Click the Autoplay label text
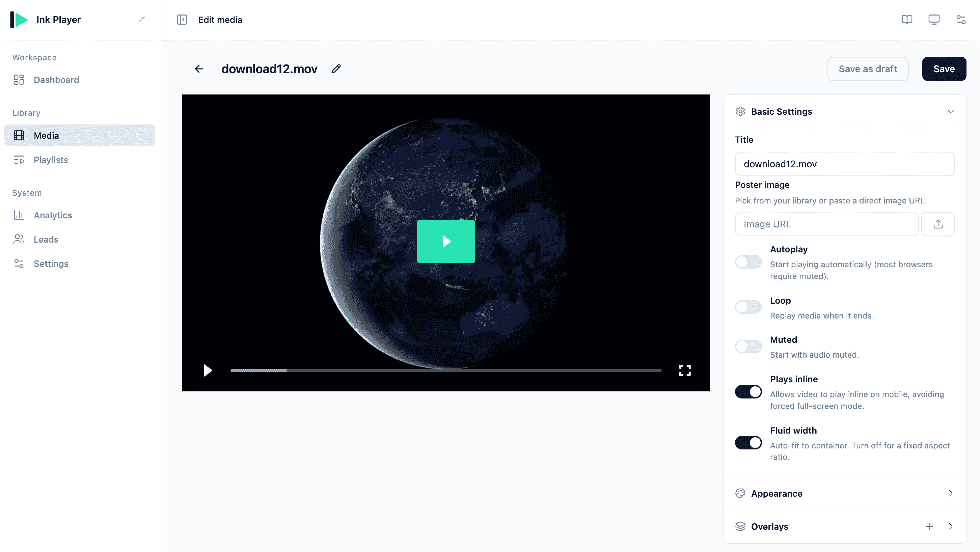Screen dimensions: 980x552 (789, 249)
